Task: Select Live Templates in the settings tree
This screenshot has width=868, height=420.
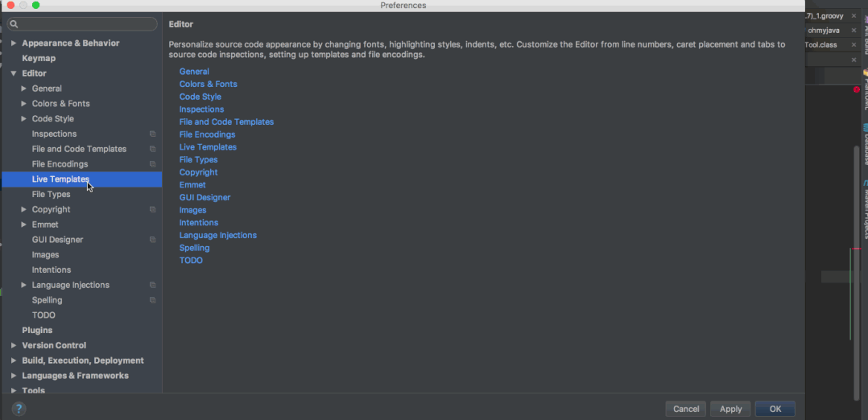Action: coord(60,179)
